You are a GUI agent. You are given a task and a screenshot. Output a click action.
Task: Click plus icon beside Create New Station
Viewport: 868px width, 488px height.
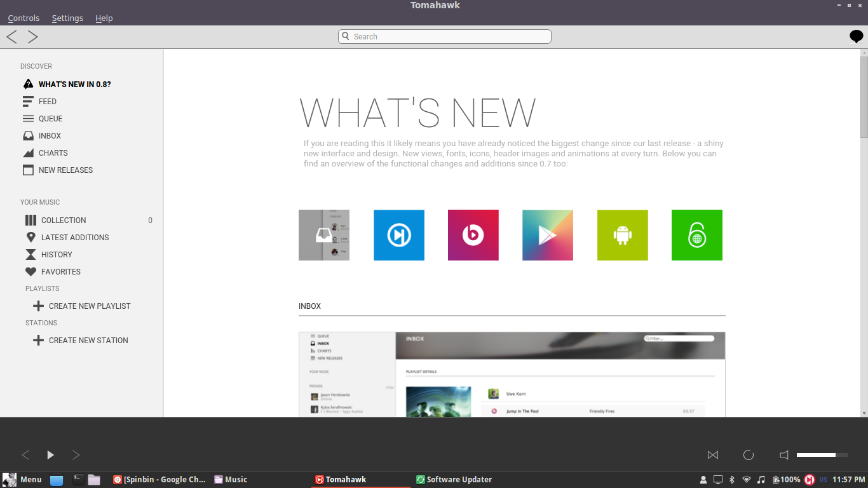tap(38, 340)
